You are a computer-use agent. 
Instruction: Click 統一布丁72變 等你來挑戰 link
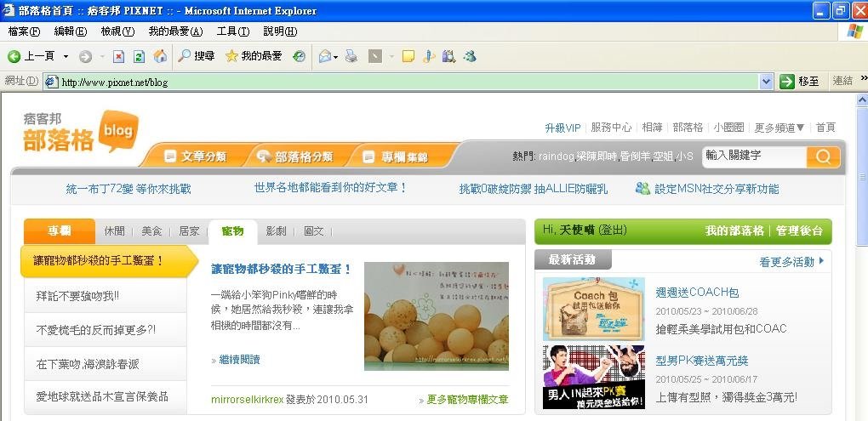click(128, 189)
